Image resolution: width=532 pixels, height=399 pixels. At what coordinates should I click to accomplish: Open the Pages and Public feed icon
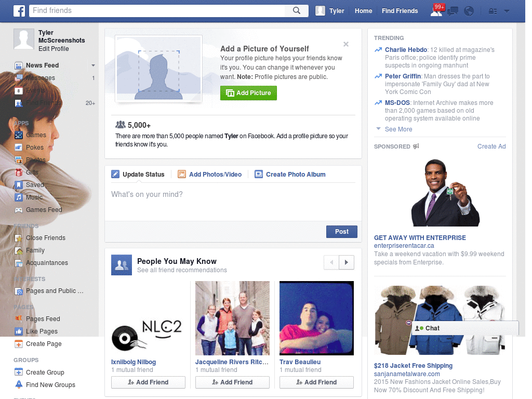(19, 291)
